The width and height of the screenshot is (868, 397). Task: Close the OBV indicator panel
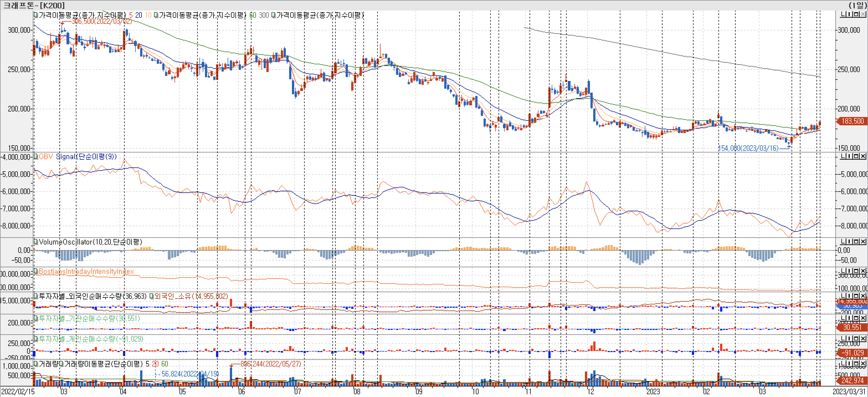coord(863,156)
